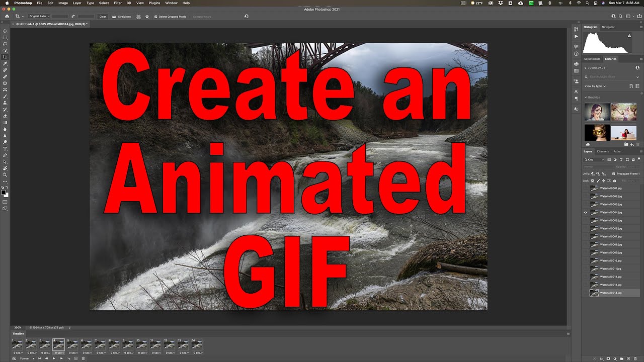Screen dimensions: 644x362
Task: Swap crop width and height values
Action: pyautogui.click(x=73, y=16)
